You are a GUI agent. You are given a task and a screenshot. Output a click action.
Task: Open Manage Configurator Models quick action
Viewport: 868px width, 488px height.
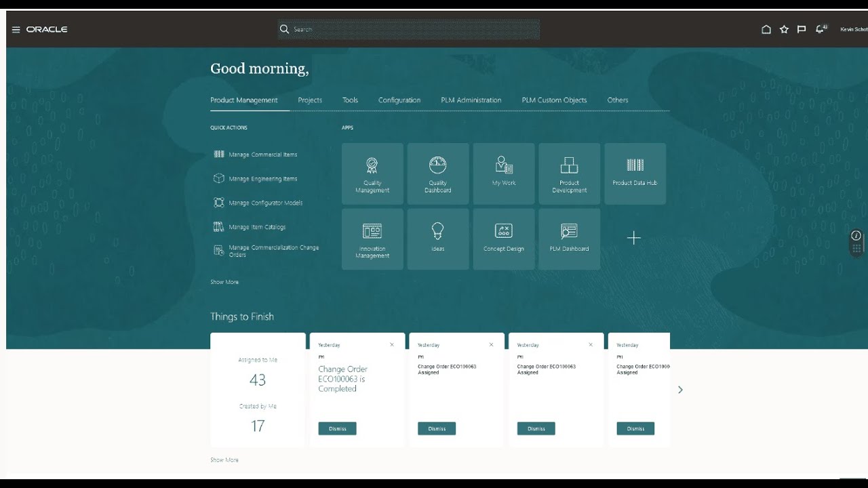click(258, 203)
